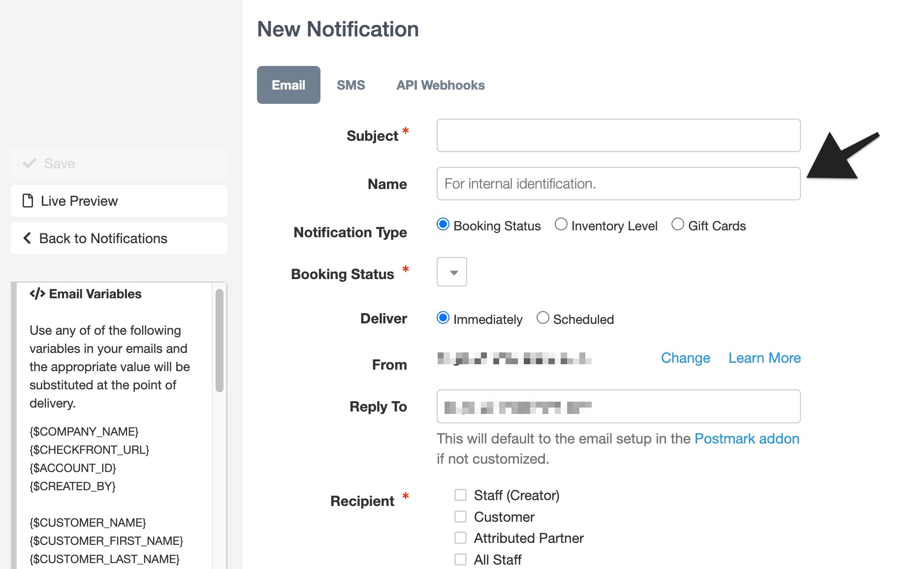This screenshot has height=569, width=924.
Task: Click the Subject input field
Action: pyautogui.click(x=618, y=135)
